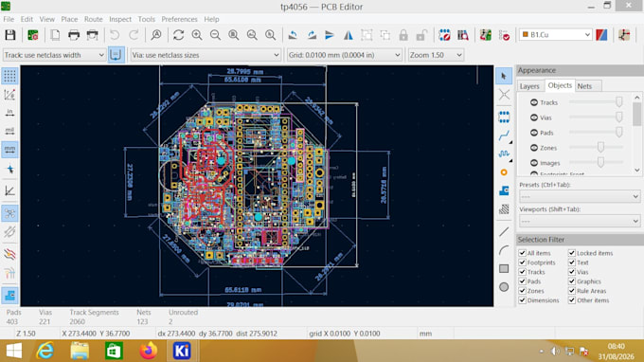Select the Draw rectangle tool
This screenshot has width=644, height=362.
click(504, 269)
